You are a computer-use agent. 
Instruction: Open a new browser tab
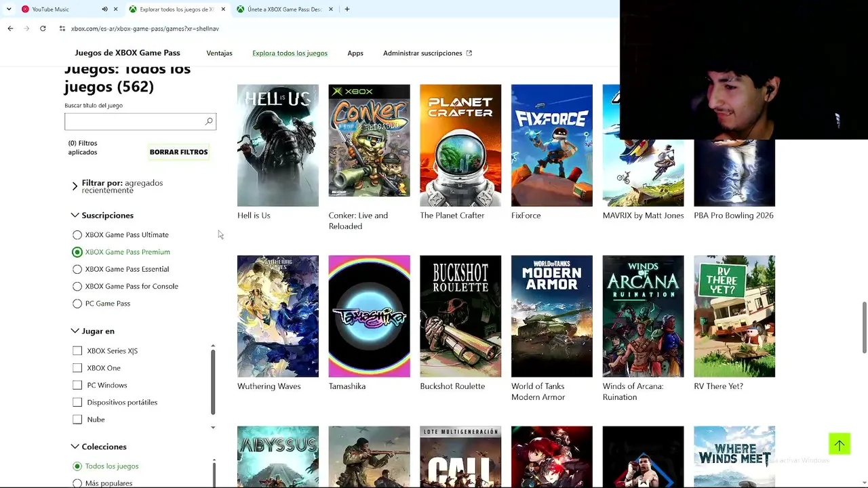(347, 9)
